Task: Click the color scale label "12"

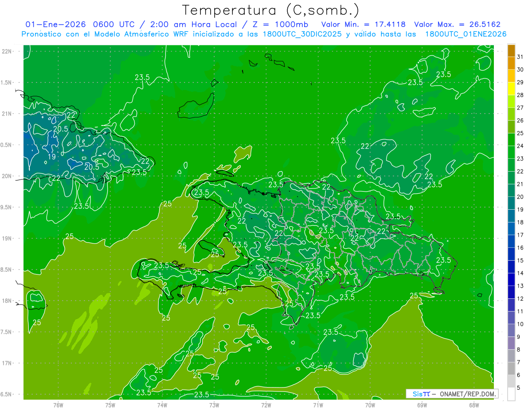Action: pos(520,299)
